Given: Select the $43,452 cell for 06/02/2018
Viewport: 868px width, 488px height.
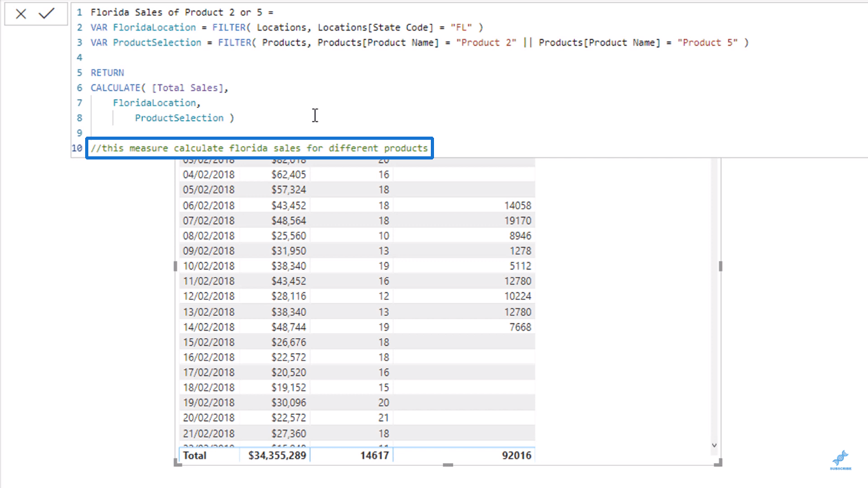Looking at the screenshot, I should point(288,205).
